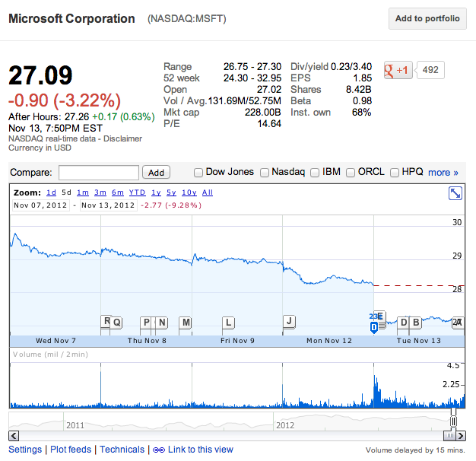Open the news flag marked B

point(416,323)
